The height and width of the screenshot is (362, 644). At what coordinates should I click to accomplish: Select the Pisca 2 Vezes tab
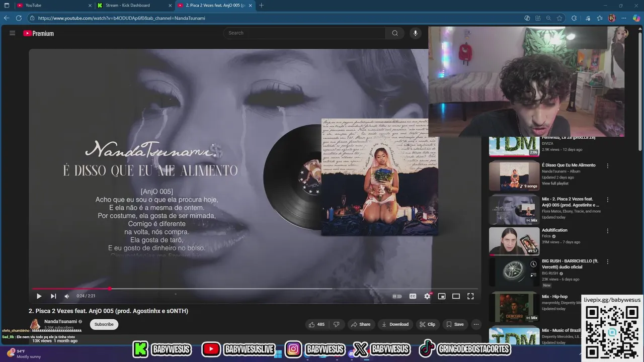point(215,6)
